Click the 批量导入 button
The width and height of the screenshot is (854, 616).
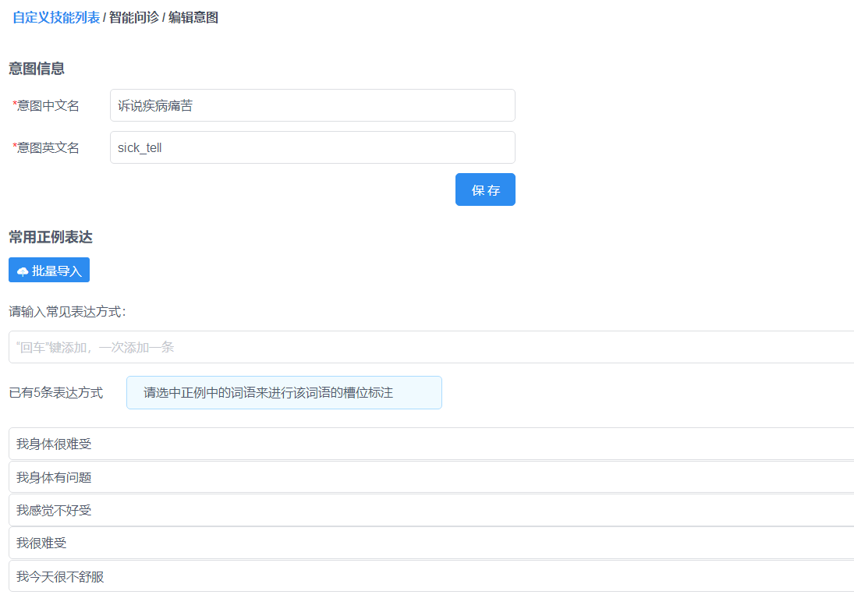click(x=49, y=271)
